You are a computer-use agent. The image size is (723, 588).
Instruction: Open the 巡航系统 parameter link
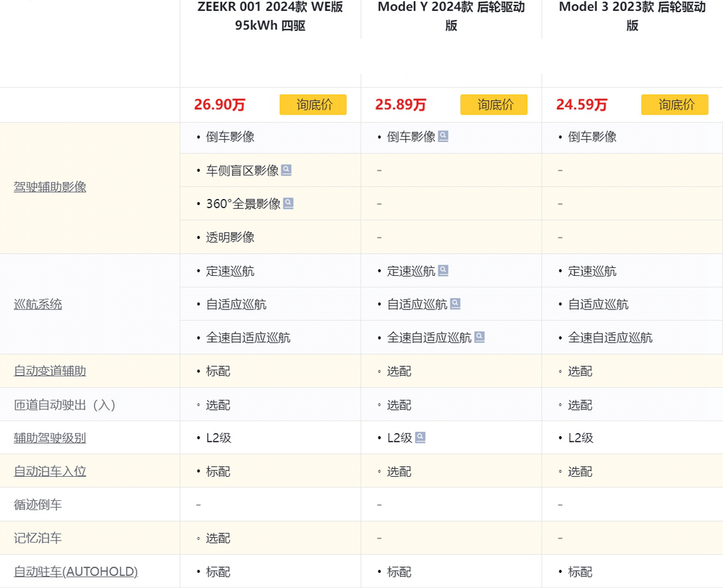[37, 304]
